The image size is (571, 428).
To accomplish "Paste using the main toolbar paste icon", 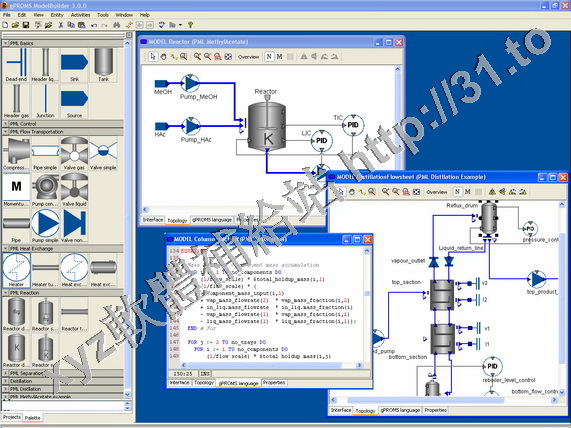I will (x=82, y=25).
